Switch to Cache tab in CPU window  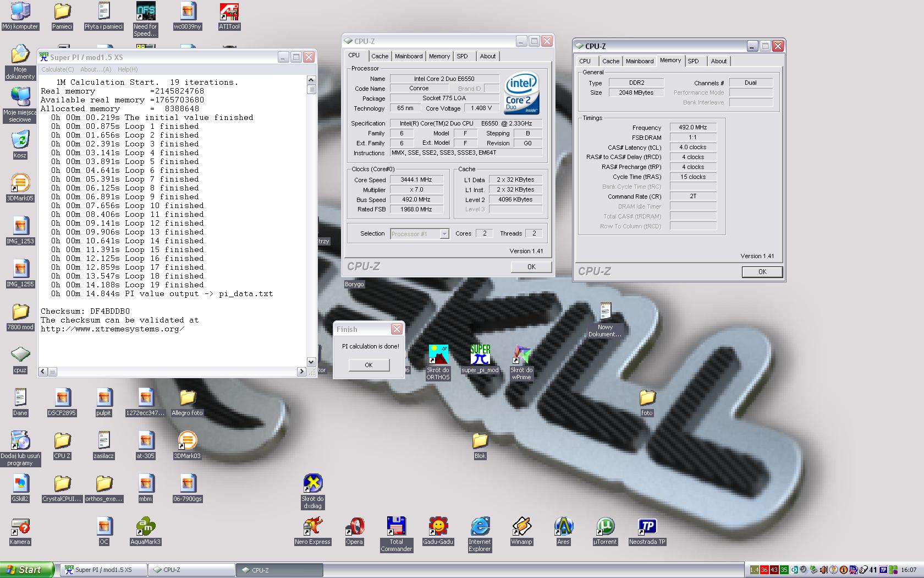pos(380,56)
